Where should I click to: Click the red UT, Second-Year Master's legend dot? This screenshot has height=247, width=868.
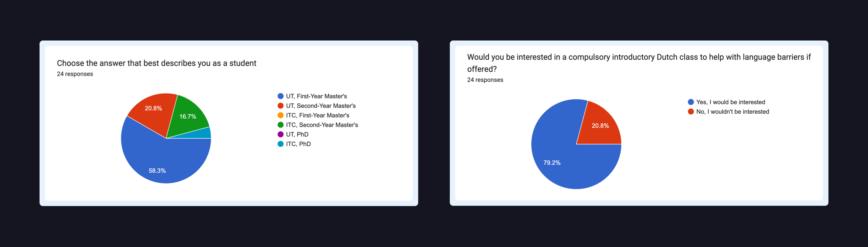tap(280, 106)
